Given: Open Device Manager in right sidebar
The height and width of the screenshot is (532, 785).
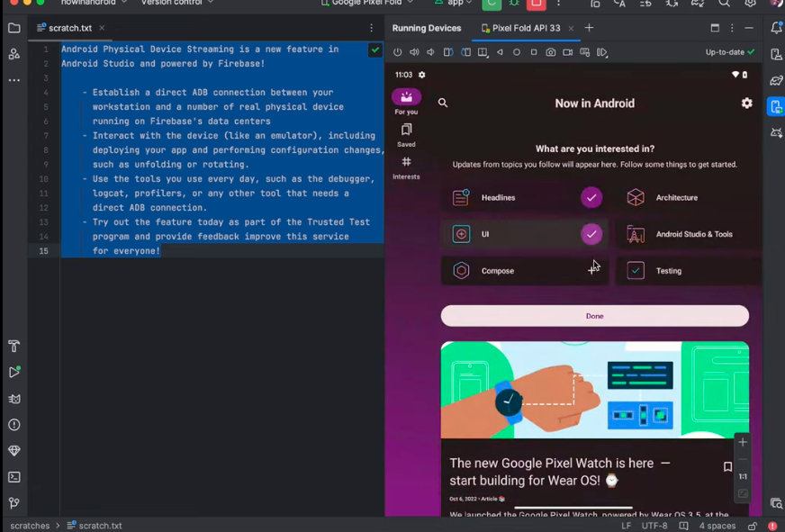Looking at the screenshot, I should 776,54.
